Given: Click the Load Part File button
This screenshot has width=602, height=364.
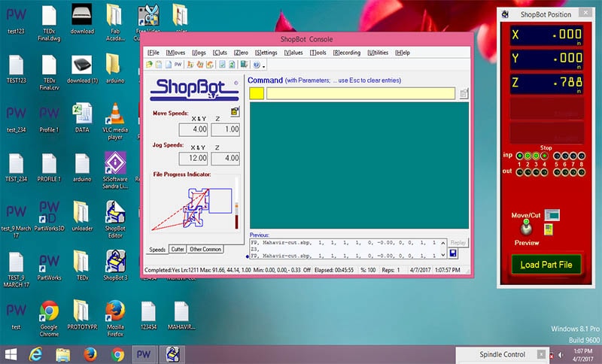Looking at the screenshot, I should click(546, 265).
